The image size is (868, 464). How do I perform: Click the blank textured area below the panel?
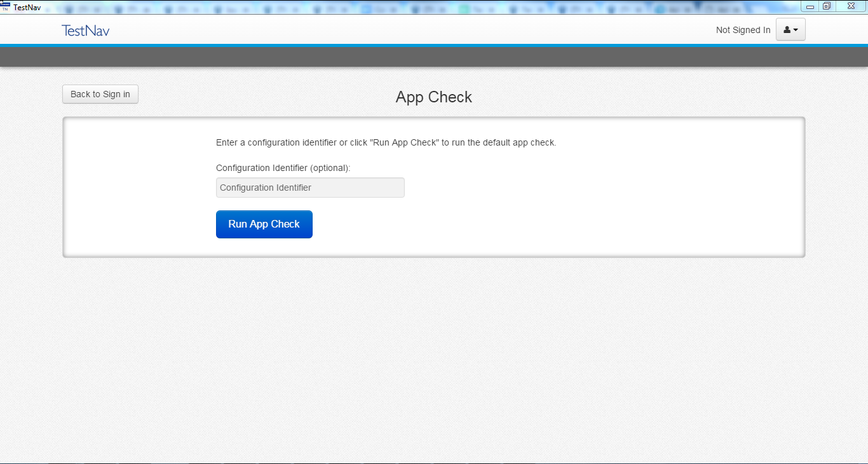(434, 356)
